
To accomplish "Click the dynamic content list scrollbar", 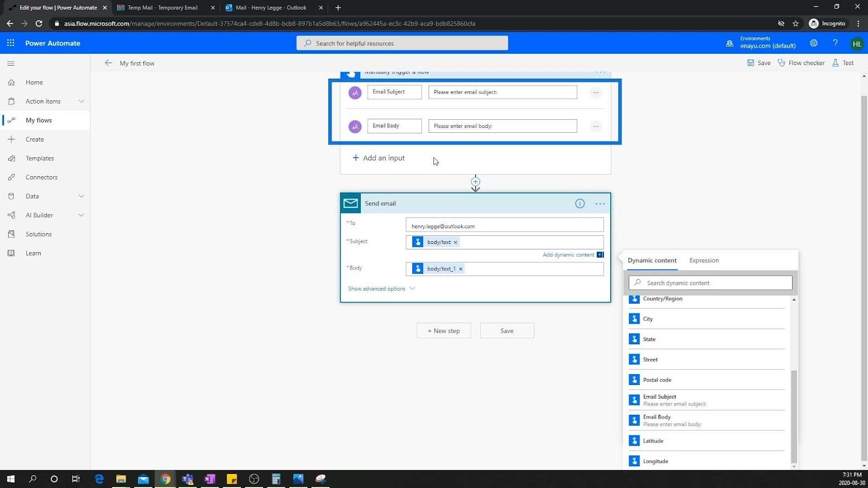I will tap(794, 416).
